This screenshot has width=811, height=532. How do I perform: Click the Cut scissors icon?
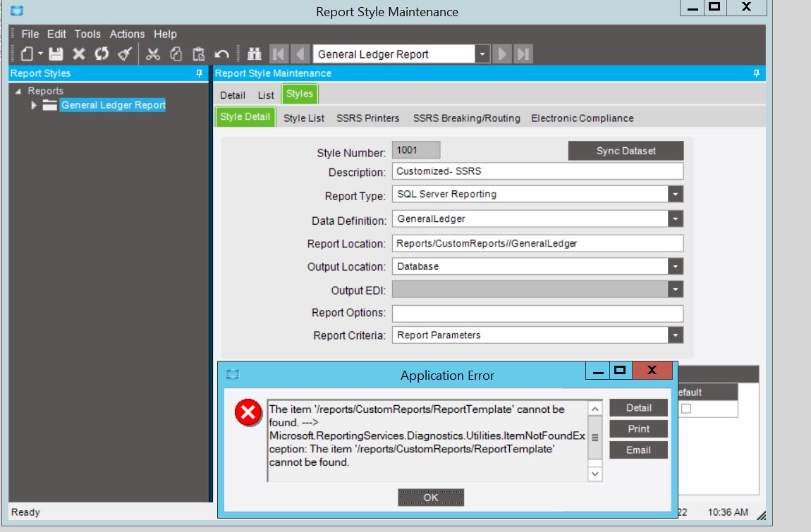coord(152,54)
